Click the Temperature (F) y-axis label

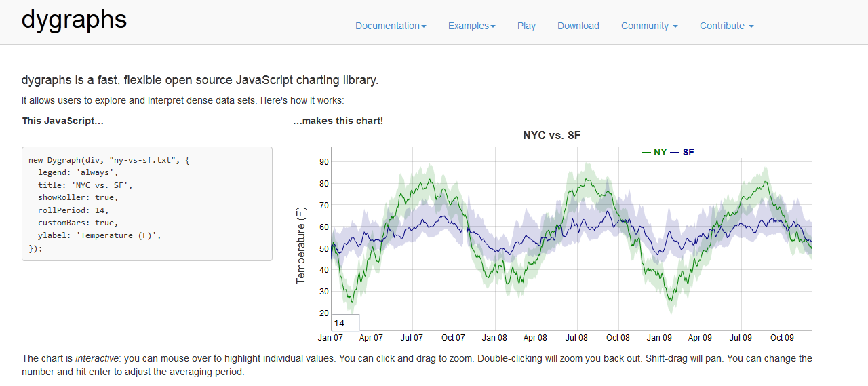301,244
